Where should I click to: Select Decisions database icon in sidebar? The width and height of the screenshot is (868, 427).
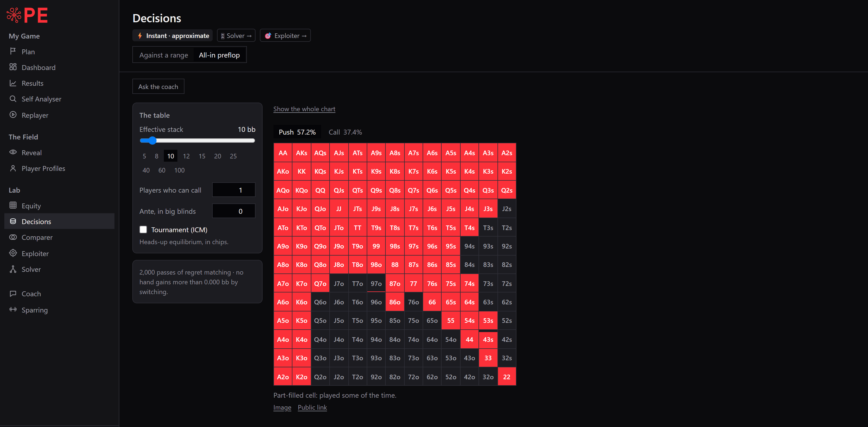[x=13, y=221]
